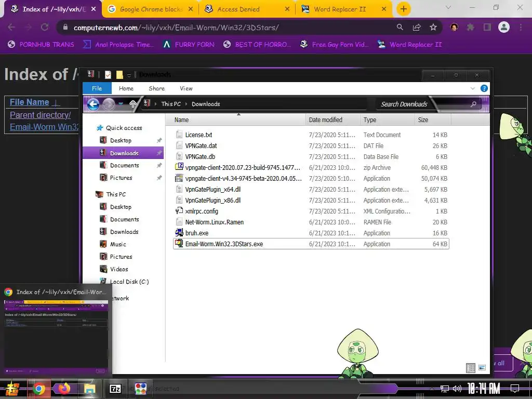Click the Chrome reload page icon
This screenshot has height=399, width=532.
[45, 27]
